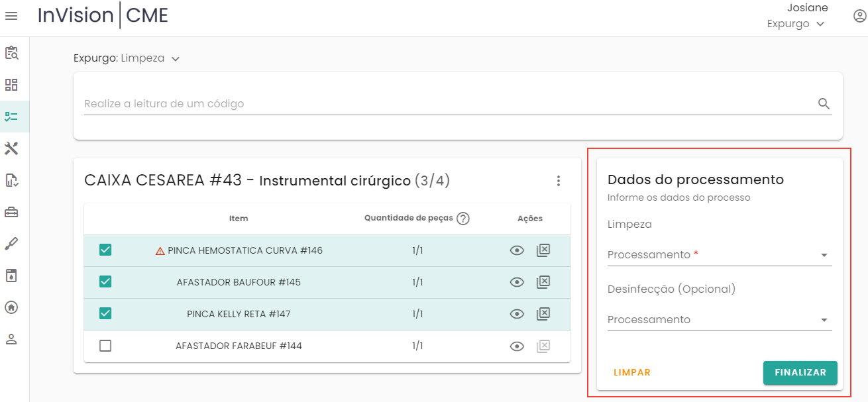Image resolution: width=868 pixels, height=402 pixels.
Task: Uncheck AFASTADOR BAUFOUR #145 checkbox
Action: [x=105, y=282]
